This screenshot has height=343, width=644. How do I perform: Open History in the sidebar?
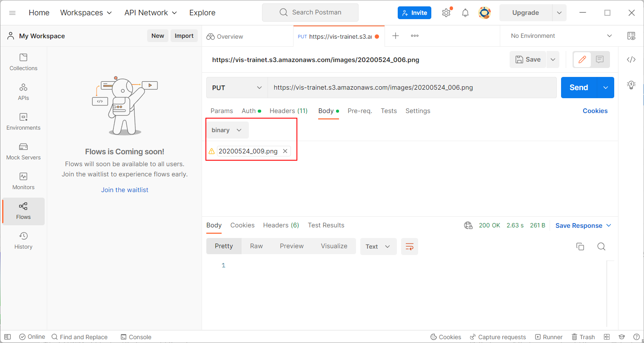point(23,241)
